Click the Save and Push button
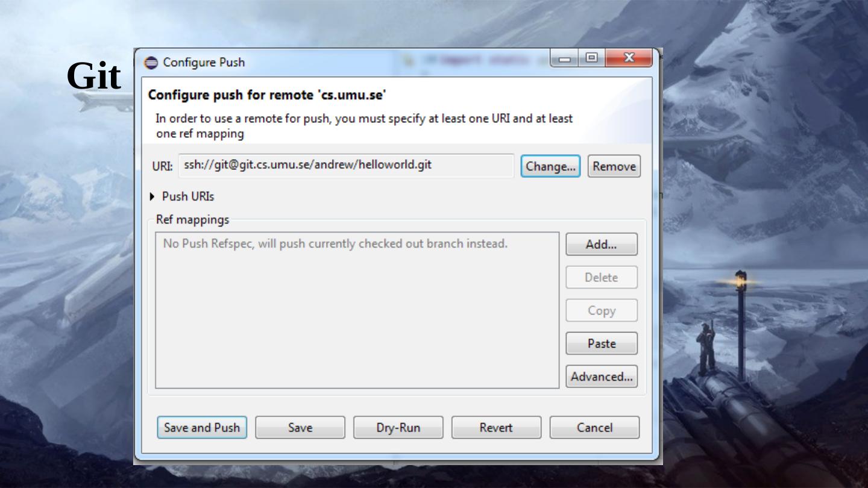This screenshot has height=488, width=868. click(x=202, y=428)
